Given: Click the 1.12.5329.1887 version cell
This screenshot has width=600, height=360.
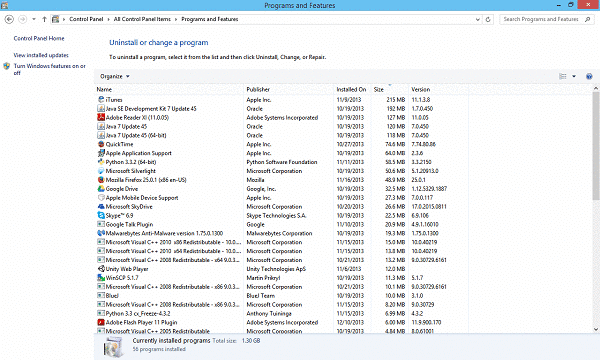Looking at the screenshot, I should [x=429, y=189].
